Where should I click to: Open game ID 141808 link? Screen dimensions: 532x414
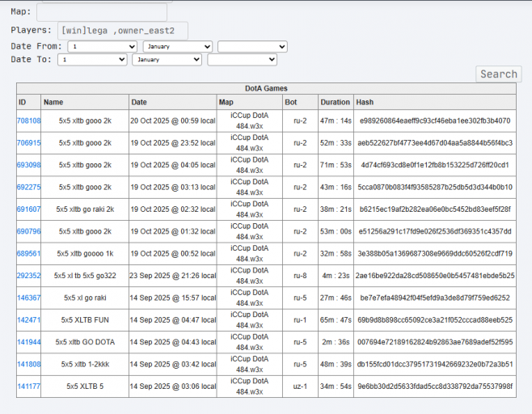pos(29,364)
